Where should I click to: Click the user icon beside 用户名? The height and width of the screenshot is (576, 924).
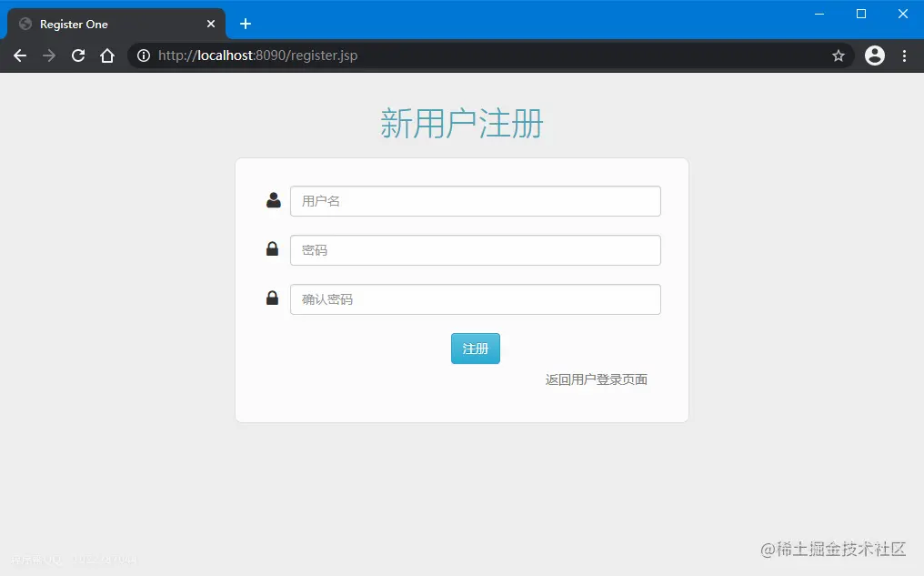coord(274,200)
